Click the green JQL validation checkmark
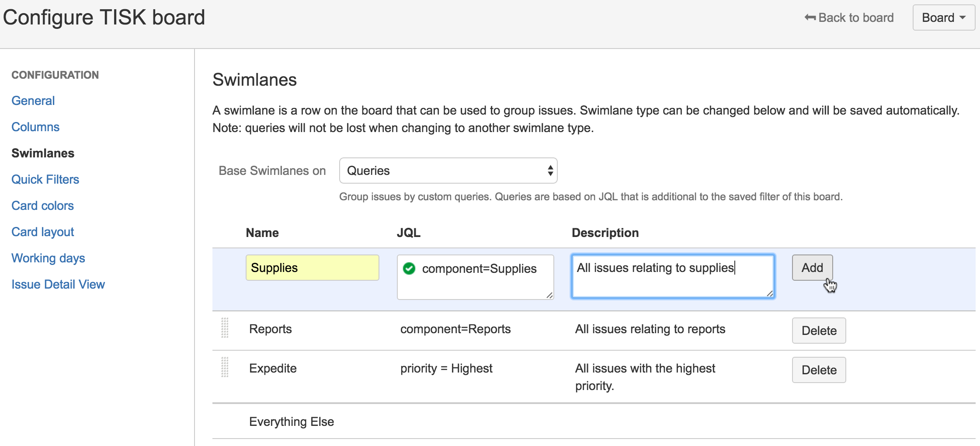Viewport: 980px width, 446px height. (x=410, y=269)
